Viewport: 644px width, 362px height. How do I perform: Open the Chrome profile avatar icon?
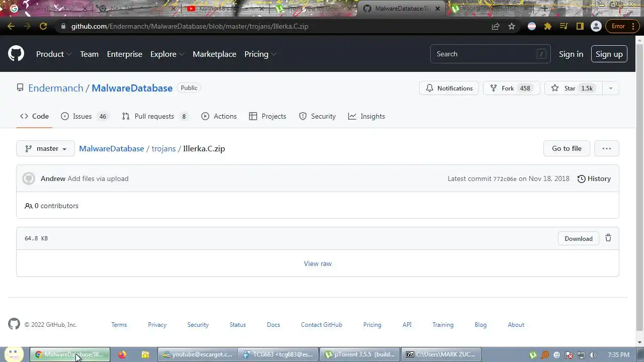[596, 26]
